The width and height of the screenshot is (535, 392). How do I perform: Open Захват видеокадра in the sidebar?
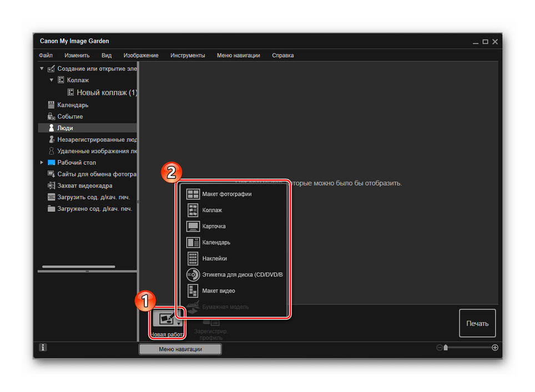84,186
